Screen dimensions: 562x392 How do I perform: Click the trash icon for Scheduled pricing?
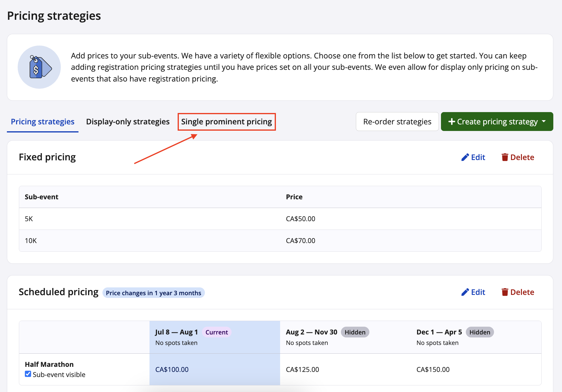(505, 292)
